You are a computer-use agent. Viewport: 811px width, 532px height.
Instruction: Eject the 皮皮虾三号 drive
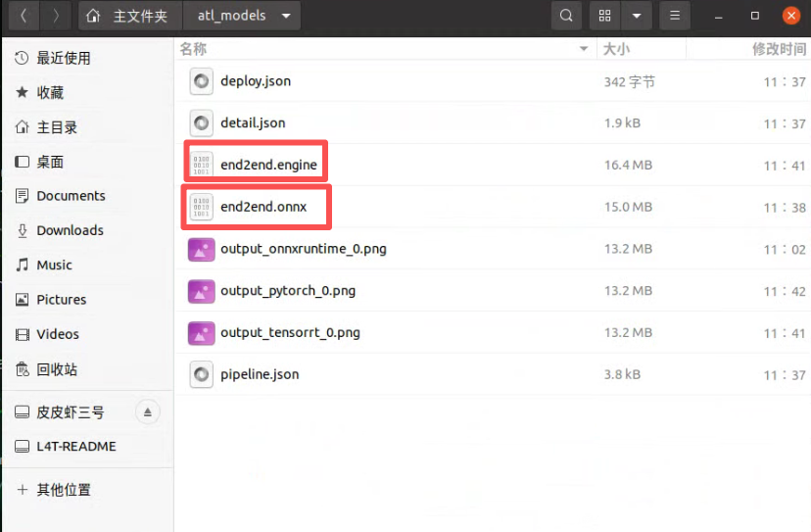point(147,412)
